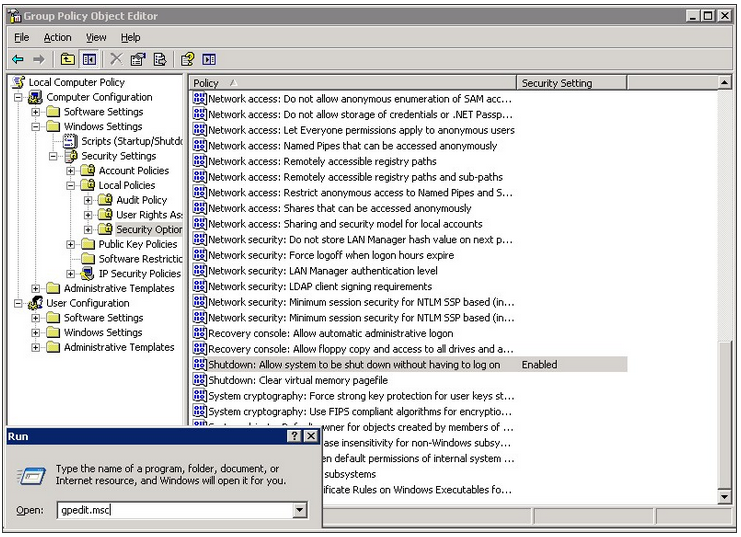Click the Forward arrow toolbar icon
Image resolution: width=741 pixels, height=537 pixels.
pyautogui.click(x=39, y=59)
